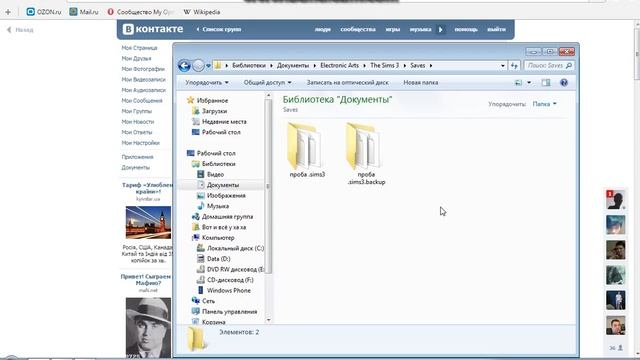Click выйти in VK header

[496, 29]
